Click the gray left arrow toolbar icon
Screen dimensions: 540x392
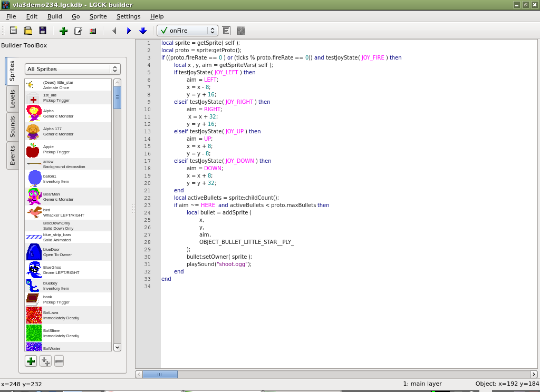click(114, 31)
